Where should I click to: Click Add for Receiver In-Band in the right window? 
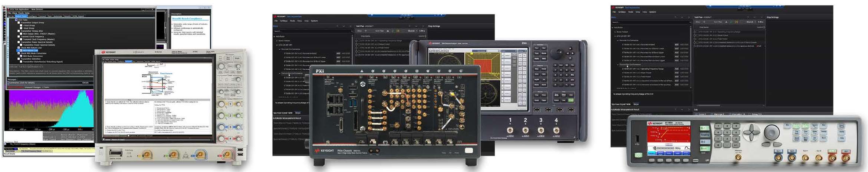tap(677, 44)
